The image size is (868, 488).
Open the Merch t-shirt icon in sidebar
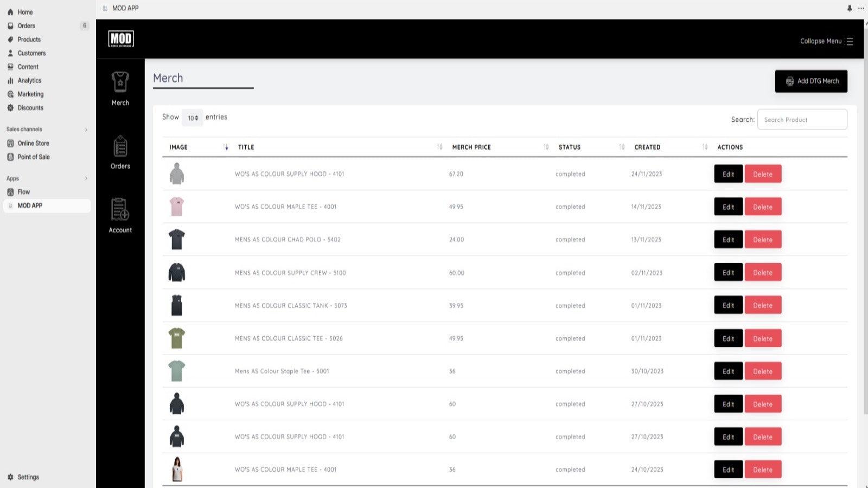[x=120, y=82]
